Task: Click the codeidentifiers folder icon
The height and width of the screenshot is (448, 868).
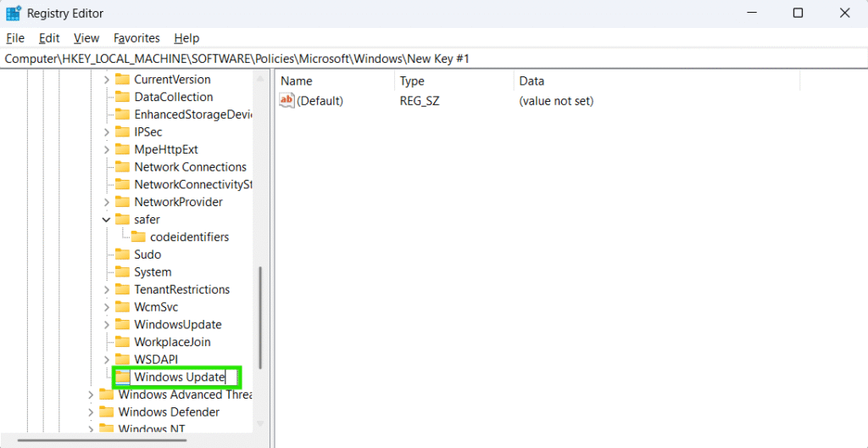Action: point(137,237)
